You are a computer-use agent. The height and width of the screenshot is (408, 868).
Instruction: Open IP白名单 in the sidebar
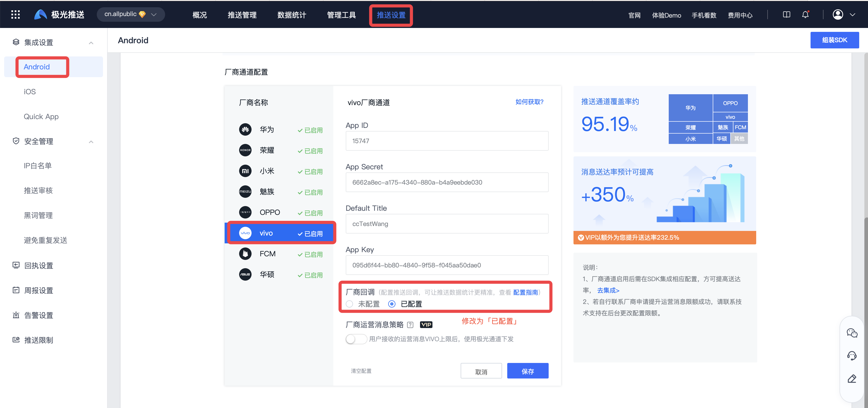pos(38,166)
